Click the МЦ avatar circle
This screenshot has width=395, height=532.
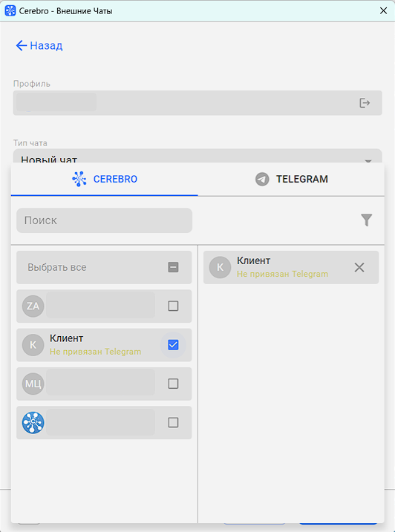[x=33, y=384]
